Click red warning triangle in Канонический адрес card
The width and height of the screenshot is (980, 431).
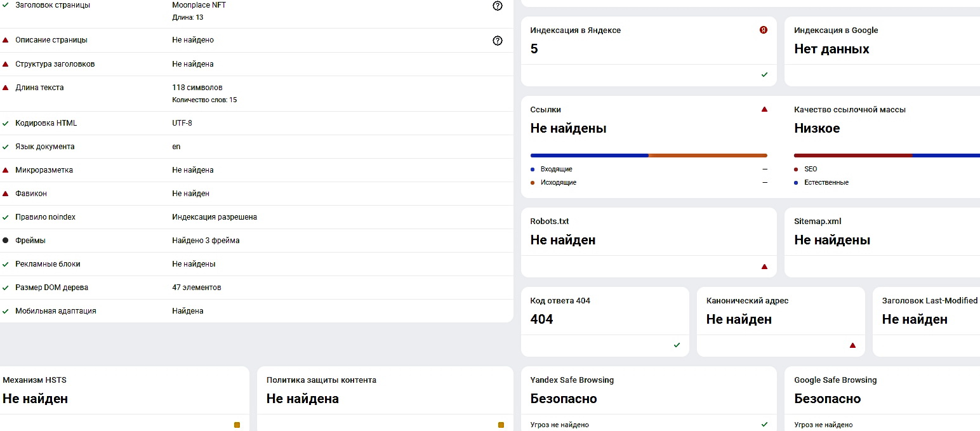coord(852,345)
